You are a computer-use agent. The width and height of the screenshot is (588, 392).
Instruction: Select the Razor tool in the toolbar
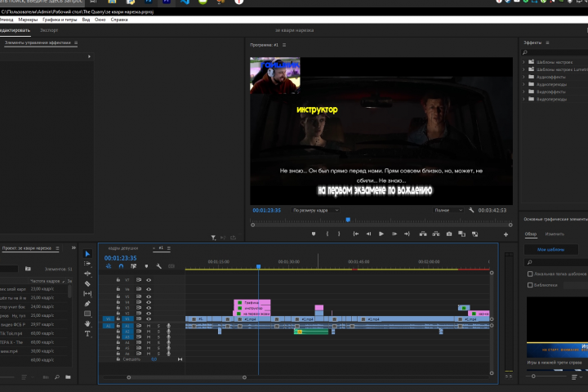click(87, 283)
